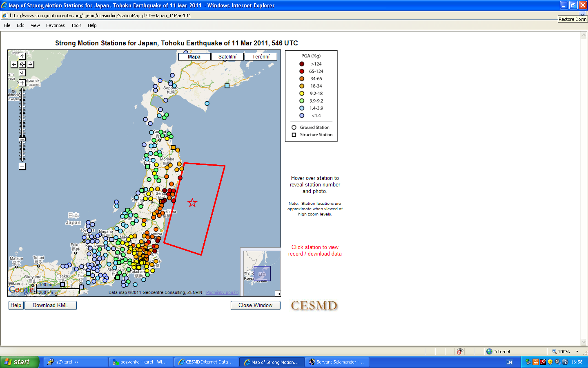Click the round 'a' tray icon
This screenshot has height=368, width=588.
(565, 362)
